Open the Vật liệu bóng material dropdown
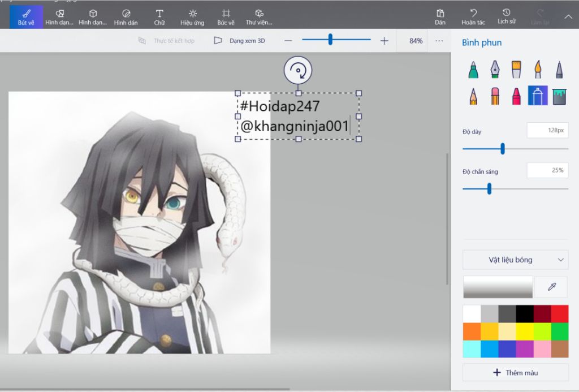 (x=515, y=260)
